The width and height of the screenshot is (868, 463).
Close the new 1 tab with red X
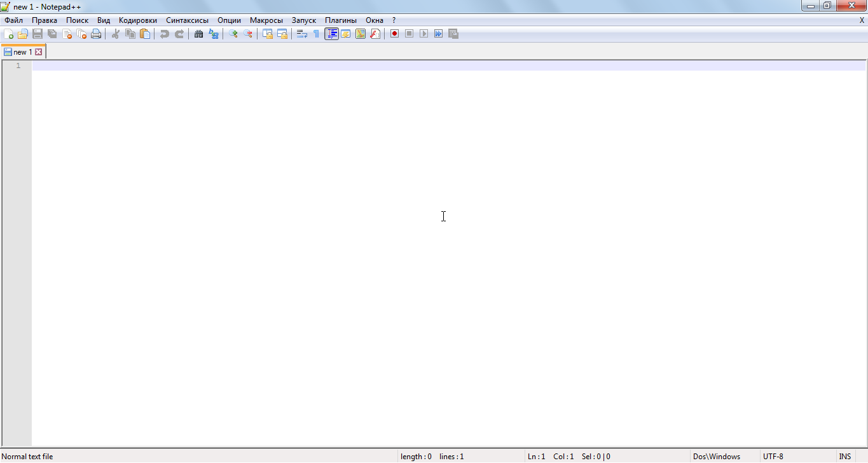(38, 52)
